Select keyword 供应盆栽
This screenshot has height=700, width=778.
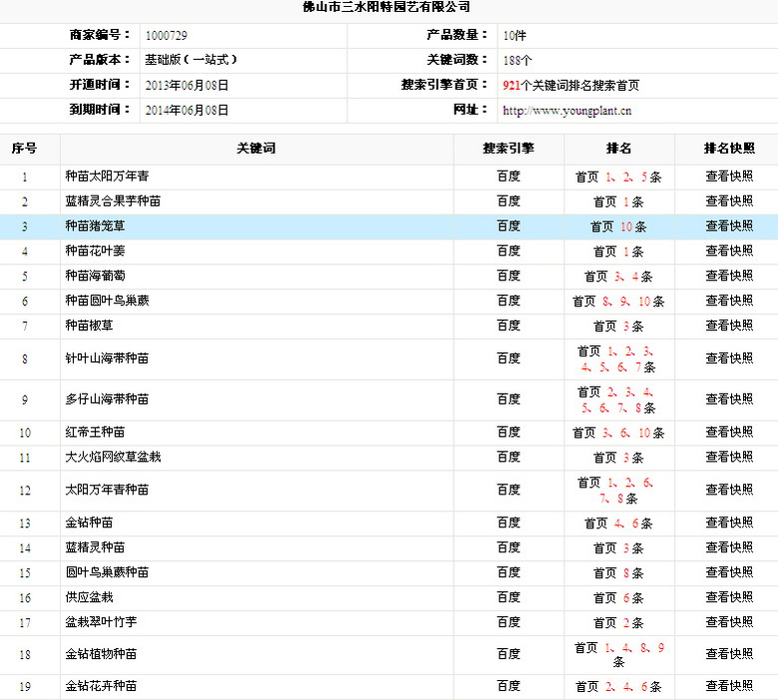(89, 597)
